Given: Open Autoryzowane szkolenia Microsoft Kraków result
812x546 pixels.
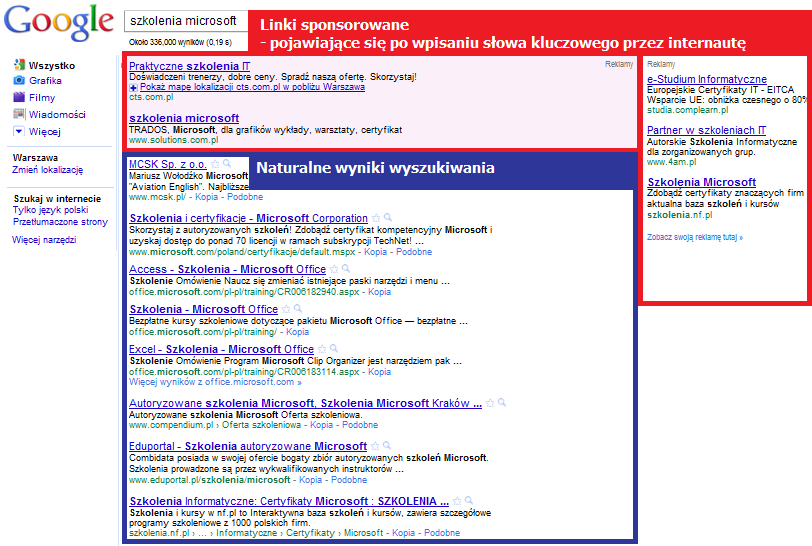Looking at the screenshot, I should click(305, 403).
